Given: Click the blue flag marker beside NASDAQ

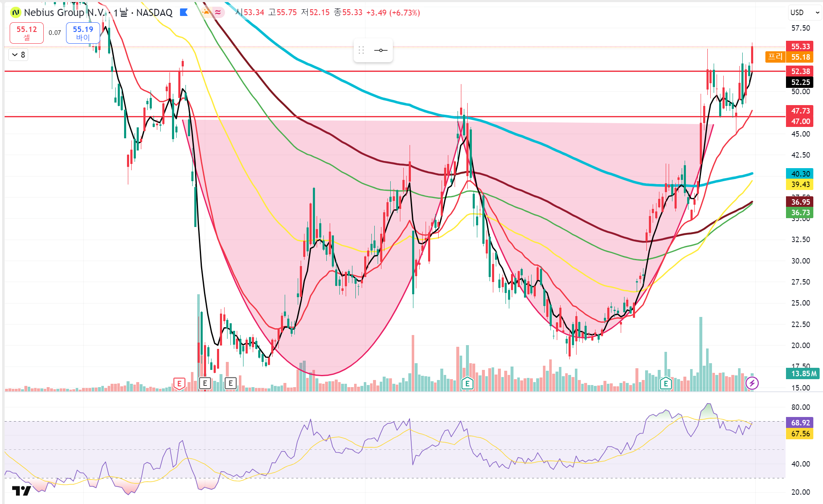Looking at the screenshot, I should (184, 13).
